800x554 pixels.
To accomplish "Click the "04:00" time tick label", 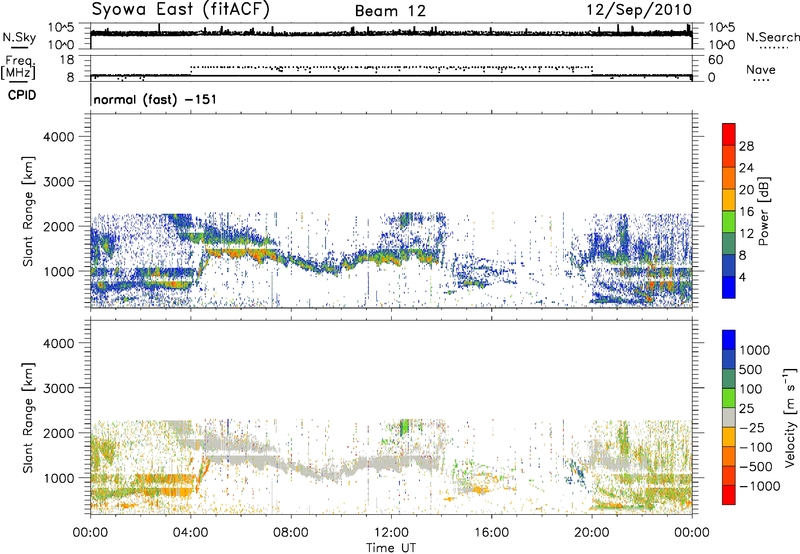I will 190,533.
